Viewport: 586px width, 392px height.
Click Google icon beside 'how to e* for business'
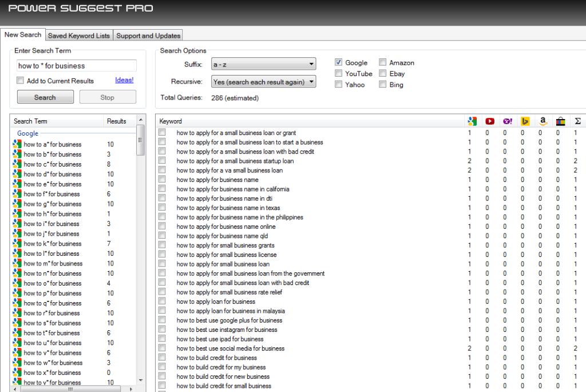17,184
